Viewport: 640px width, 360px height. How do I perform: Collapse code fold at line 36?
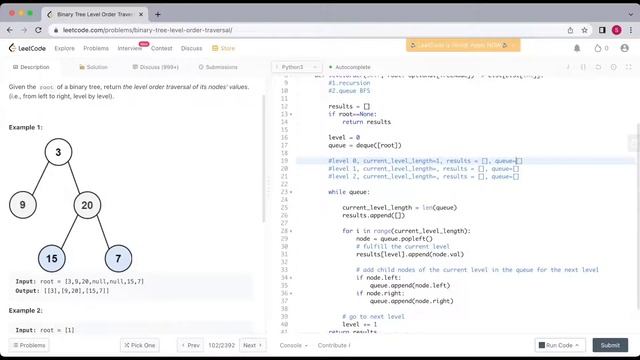291,293
